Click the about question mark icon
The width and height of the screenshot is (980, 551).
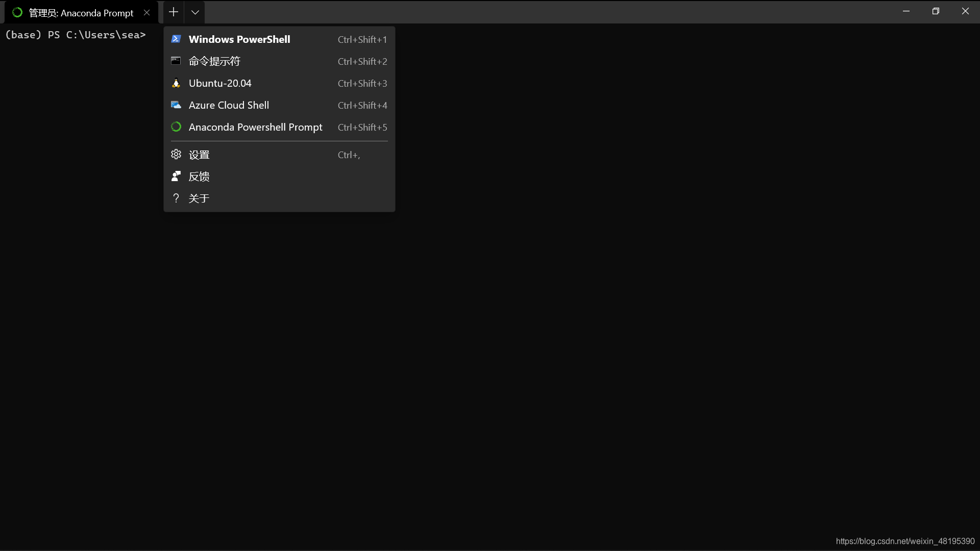pos(176,198)
